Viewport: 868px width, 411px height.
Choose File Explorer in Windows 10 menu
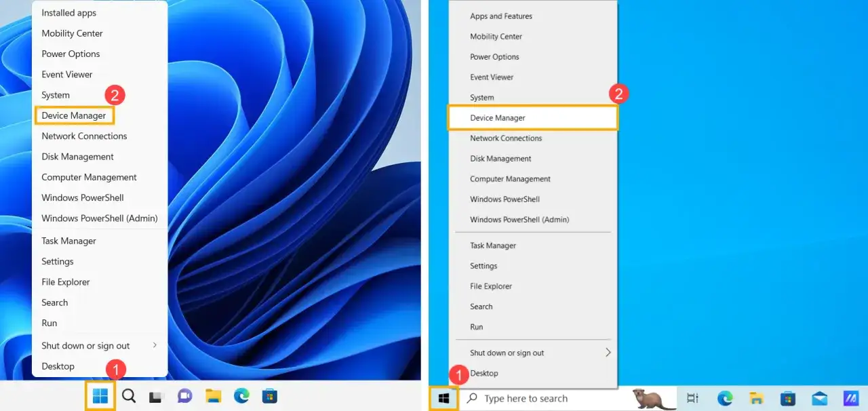(x=533, y=286)
